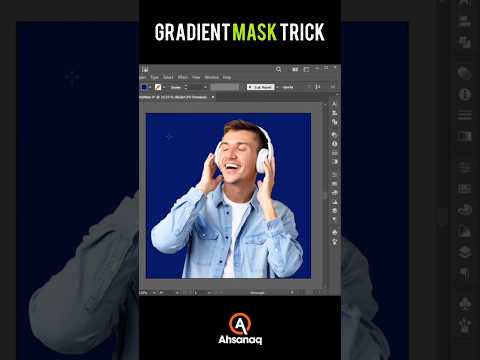Click the search magnifier icon in Illustrator
This screenshot has width=480, height=360.
(x=278, y=69)
